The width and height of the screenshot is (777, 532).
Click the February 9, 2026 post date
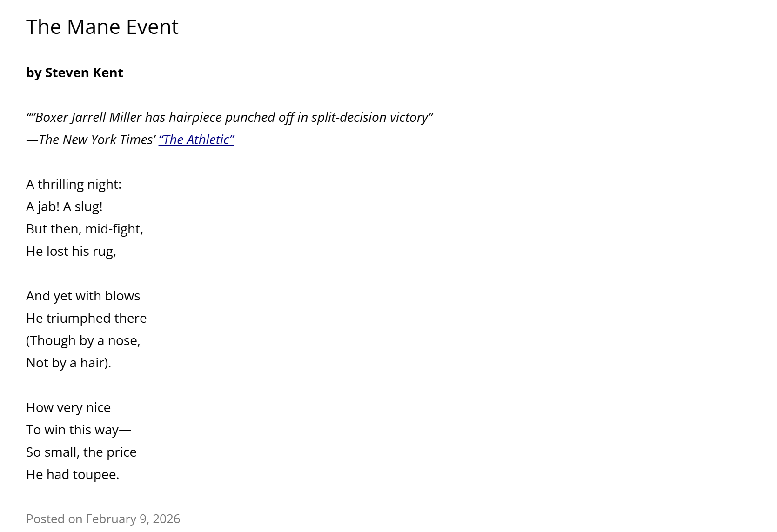click(x=133, y=519)
